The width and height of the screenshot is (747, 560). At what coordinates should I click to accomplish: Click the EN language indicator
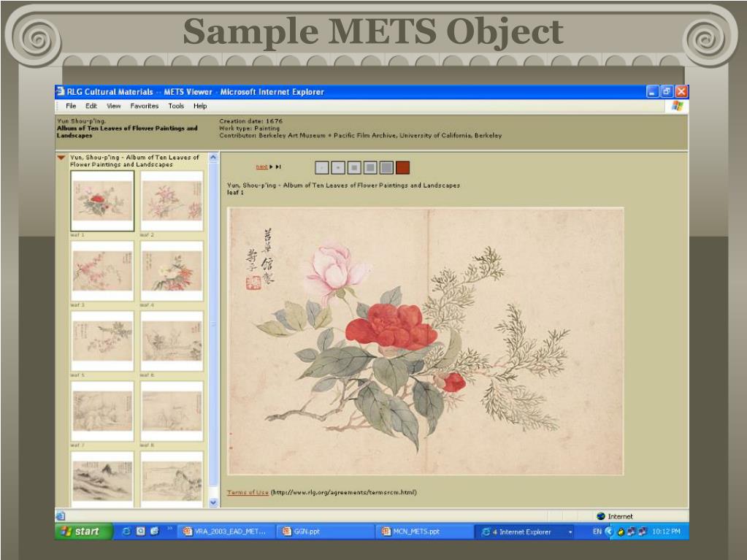click(597, 532)
